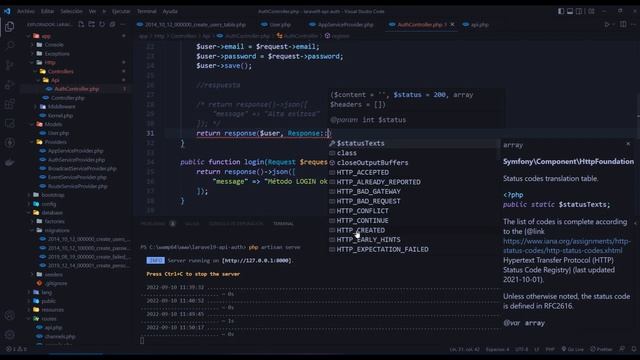Click Collapse Folders icon in Explorer

pyautogui.click(x=112, y=24)
